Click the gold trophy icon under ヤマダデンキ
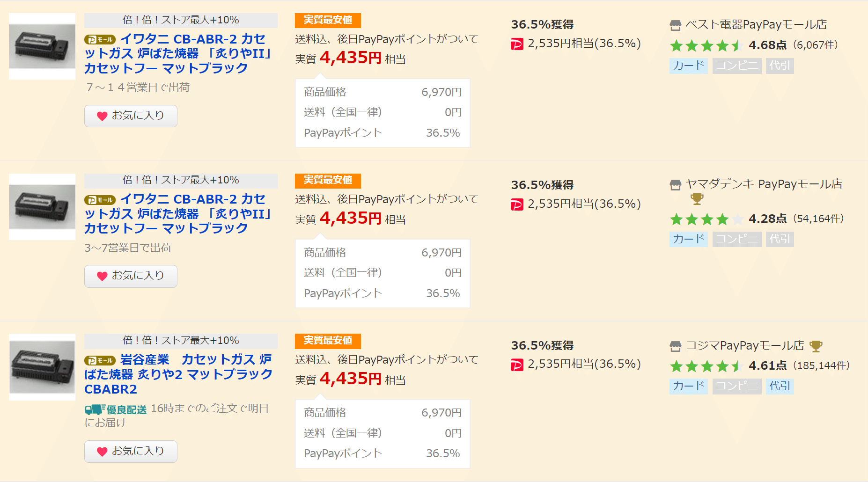This screenshot has height=482, width=868. (697, 199)
